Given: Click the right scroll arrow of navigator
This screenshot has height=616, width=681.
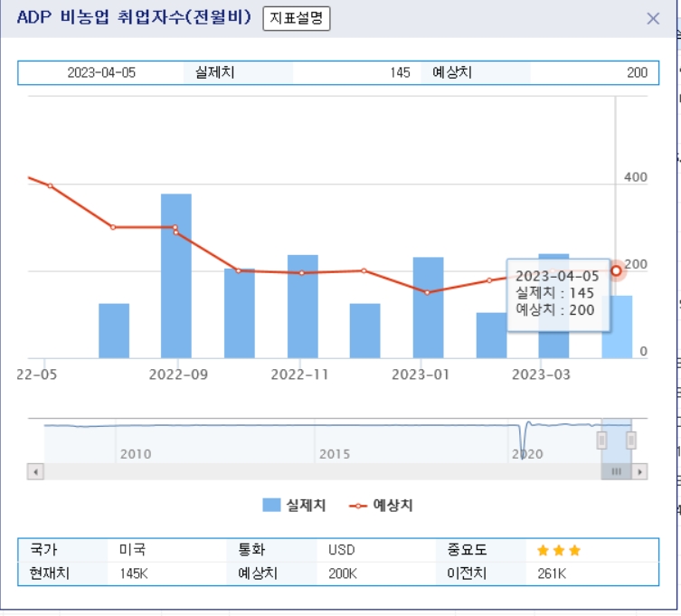Looking at the screenshot, I should pyautogui.click(x=639, y=471).
